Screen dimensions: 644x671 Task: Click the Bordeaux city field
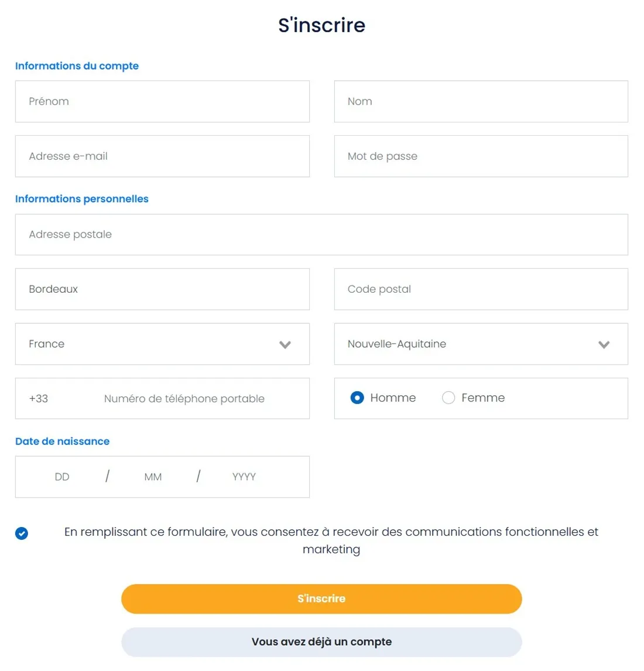coord(162,289)
